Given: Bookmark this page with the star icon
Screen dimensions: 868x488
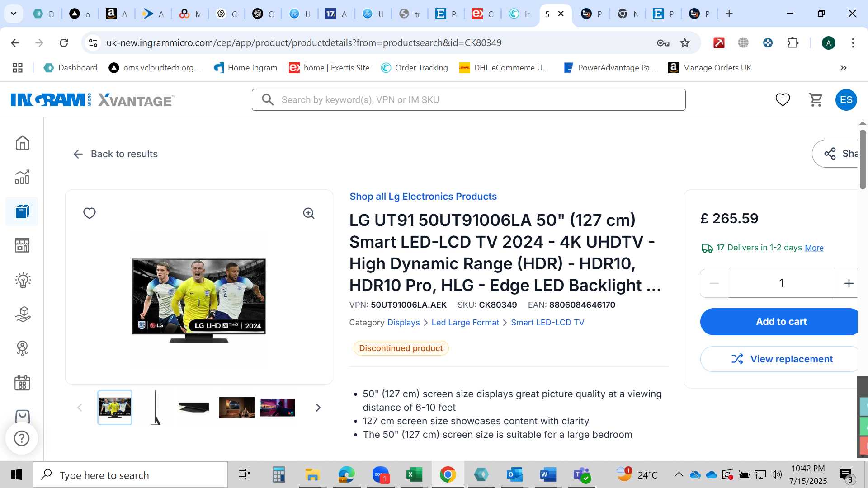Looking at the screenshot, I should pos(685,43).
